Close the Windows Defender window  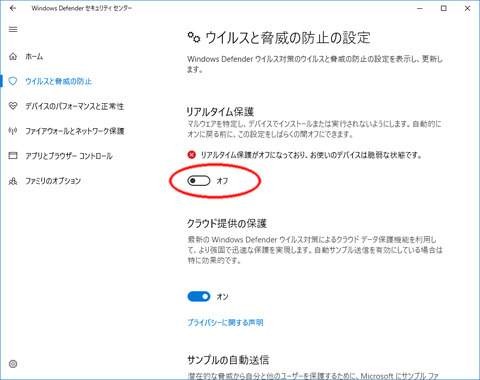pos(467,8)
